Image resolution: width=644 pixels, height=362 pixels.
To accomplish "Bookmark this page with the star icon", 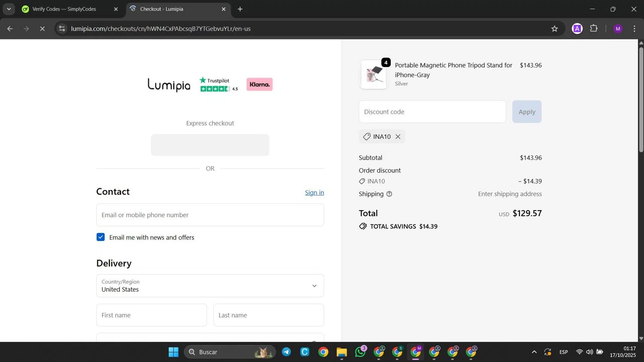I will point(554,29).
